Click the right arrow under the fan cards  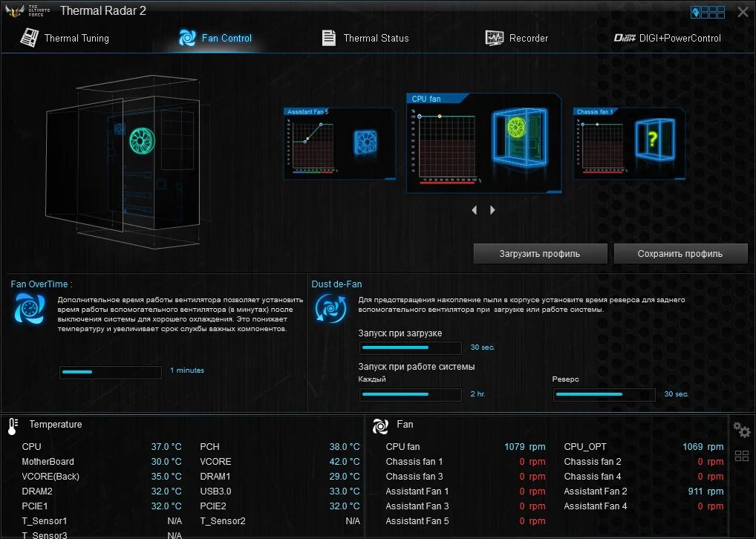(492, 210)
